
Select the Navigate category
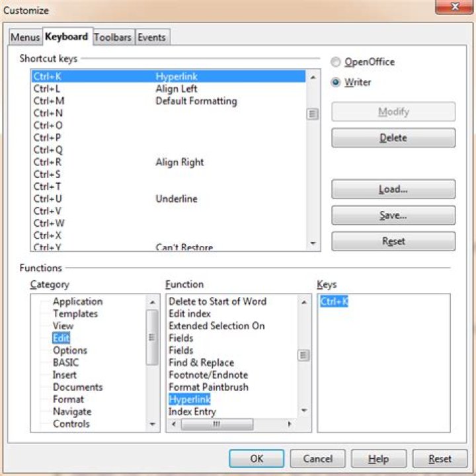pos(72,412)
